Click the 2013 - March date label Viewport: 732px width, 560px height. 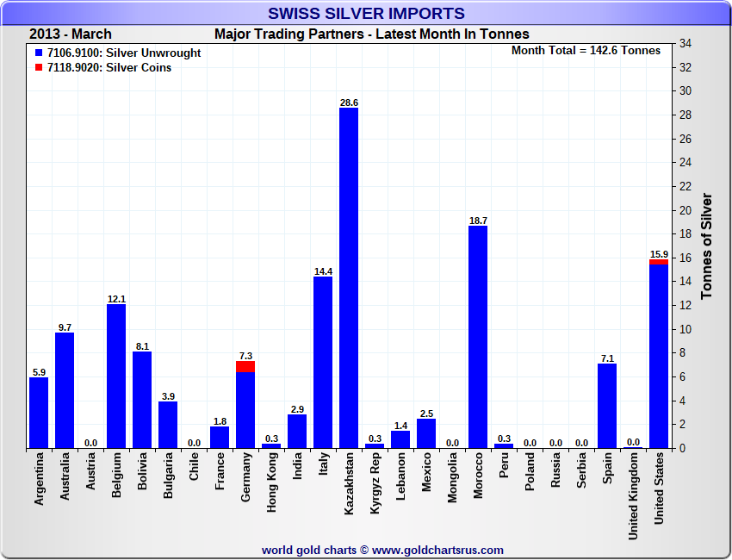(x=70, y=34)
